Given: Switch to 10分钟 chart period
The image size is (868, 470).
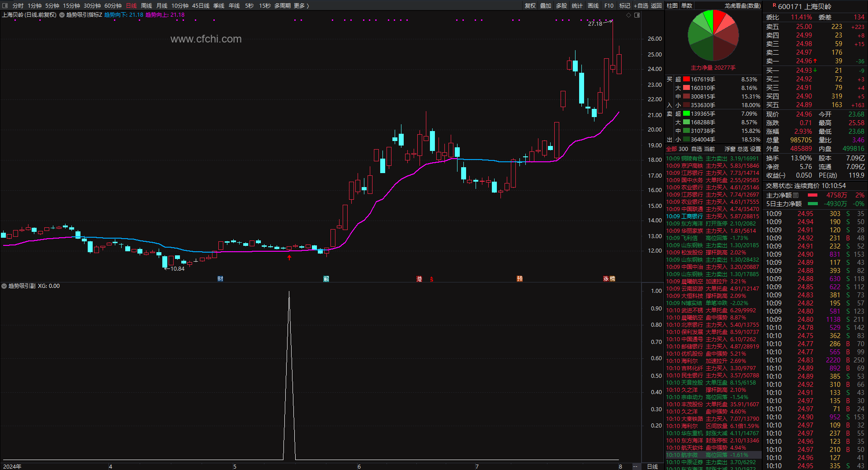Looking at the screenshot, I should [180, 6].
